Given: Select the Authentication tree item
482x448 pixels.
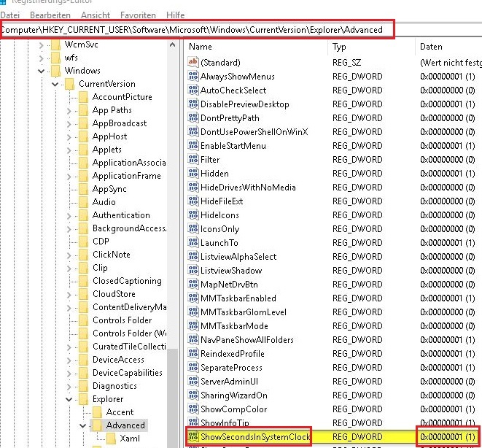Looking at the screenshot, I should [x=122, y=215].
